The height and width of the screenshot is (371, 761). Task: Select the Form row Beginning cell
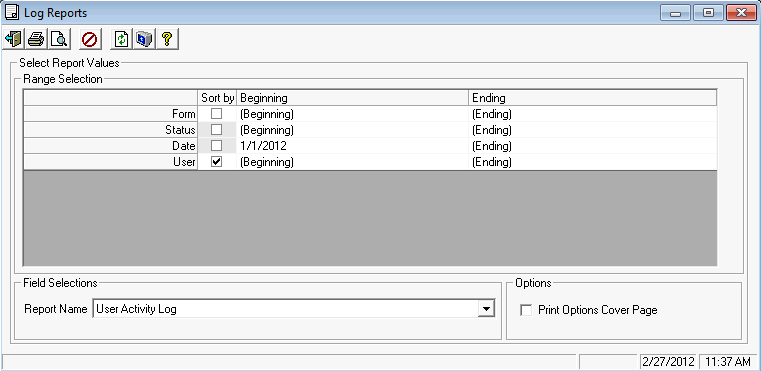[x=352, y=114]
